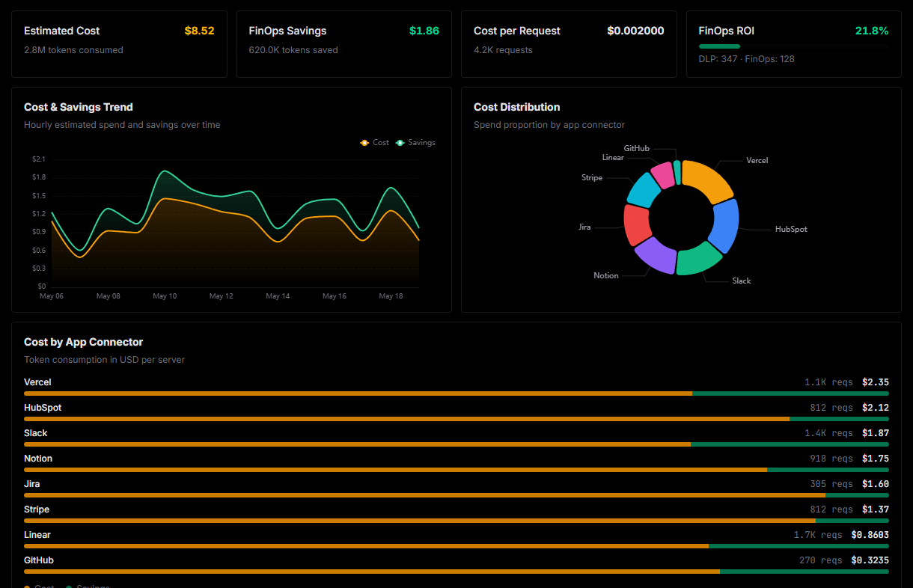Image resolution: width=913 pixels, height=588 pixels.
Task: Click the '918 reqs' Notion count
Action: tap(831, 459)
